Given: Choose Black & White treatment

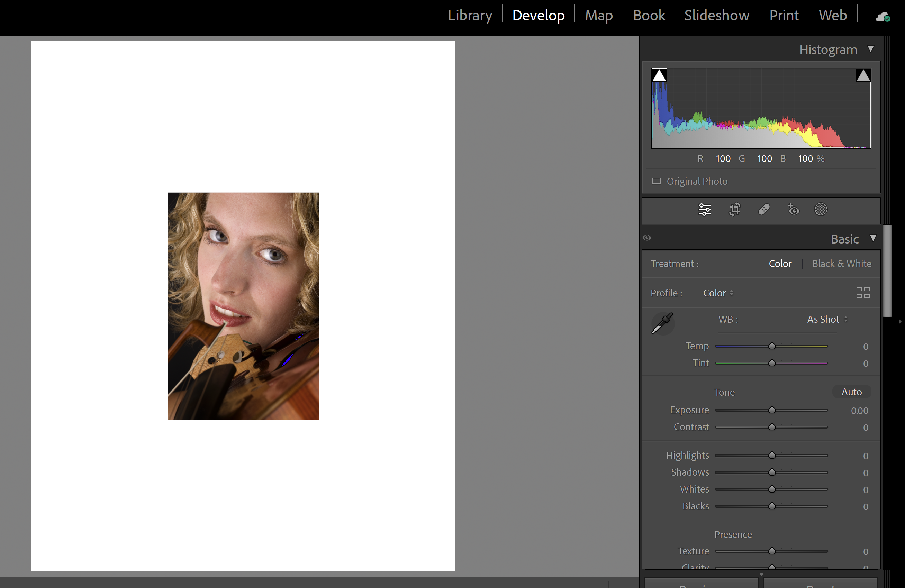Looking at the screenshot, I should (x=842, y=264).
